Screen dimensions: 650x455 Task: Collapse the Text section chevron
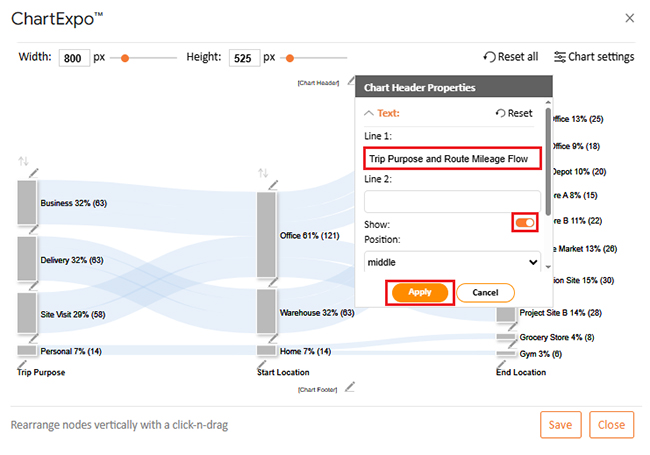click(x=369, y=113)
